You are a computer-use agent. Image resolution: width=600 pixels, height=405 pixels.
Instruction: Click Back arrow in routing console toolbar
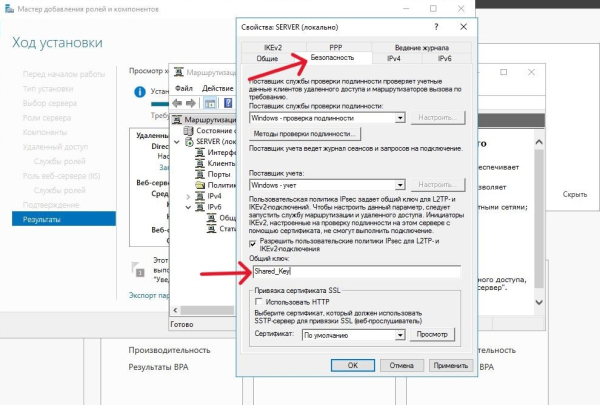[177, 103]
